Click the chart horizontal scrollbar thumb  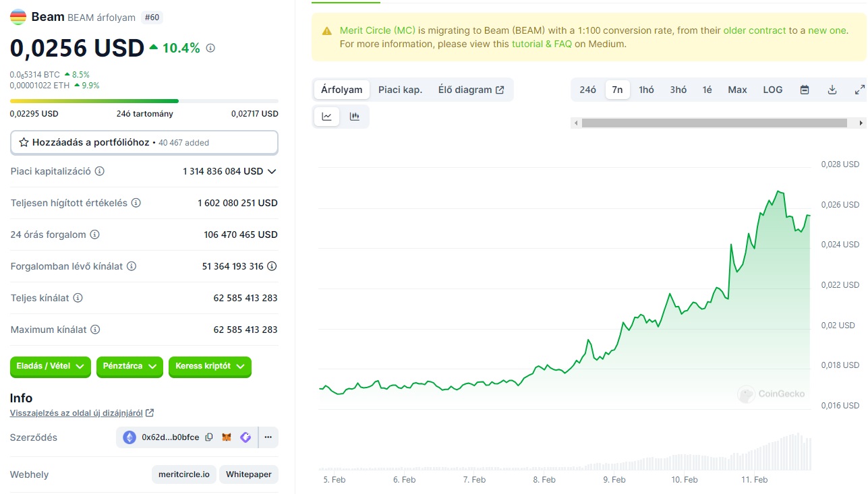pos(714,123)
